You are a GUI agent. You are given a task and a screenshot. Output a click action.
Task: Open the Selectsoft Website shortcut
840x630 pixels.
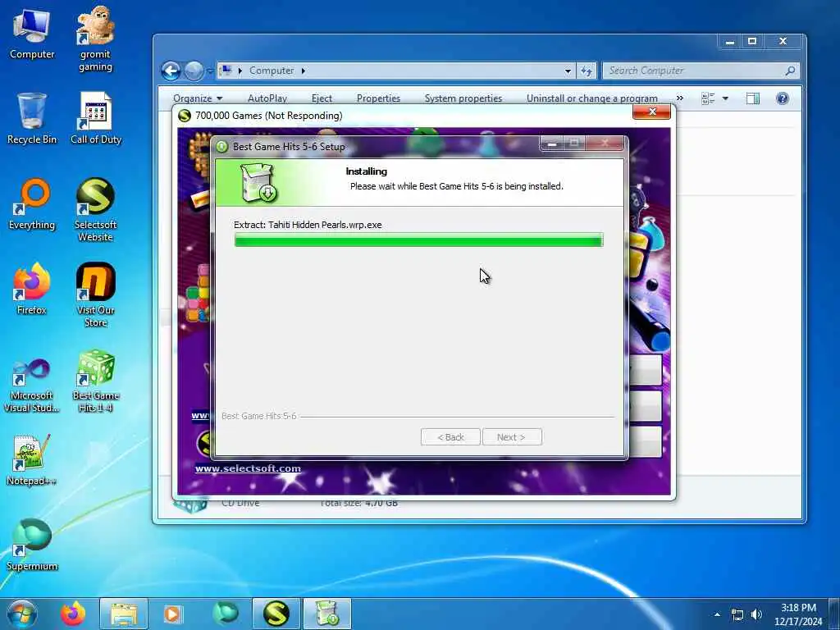pos(95,210)
